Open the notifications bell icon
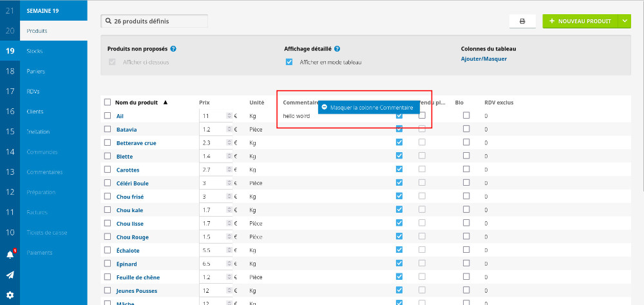Viewport: 644px width, 305px height. tap(10, 255)
